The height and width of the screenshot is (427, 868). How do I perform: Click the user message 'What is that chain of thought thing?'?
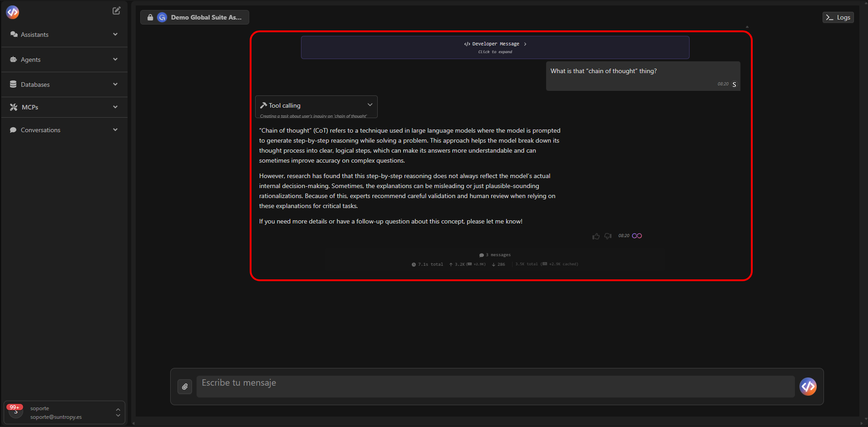(603, 71)
